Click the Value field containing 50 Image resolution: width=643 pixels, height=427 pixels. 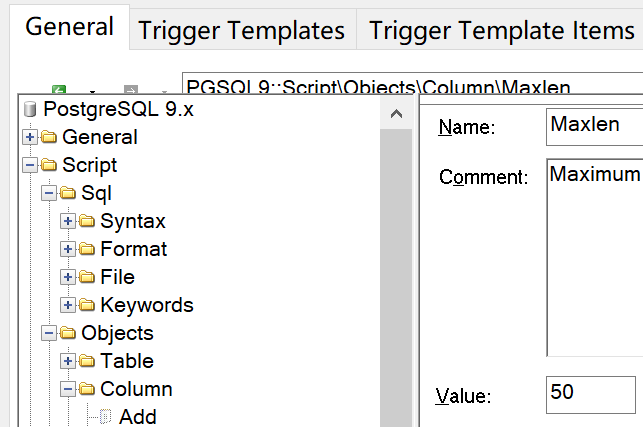pos(591,393)
